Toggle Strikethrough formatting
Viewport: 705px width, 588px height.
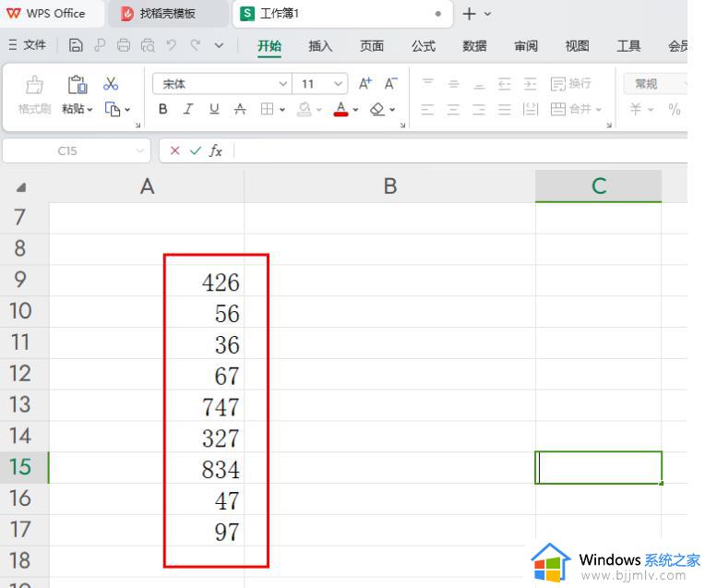[x=240, y=109]
